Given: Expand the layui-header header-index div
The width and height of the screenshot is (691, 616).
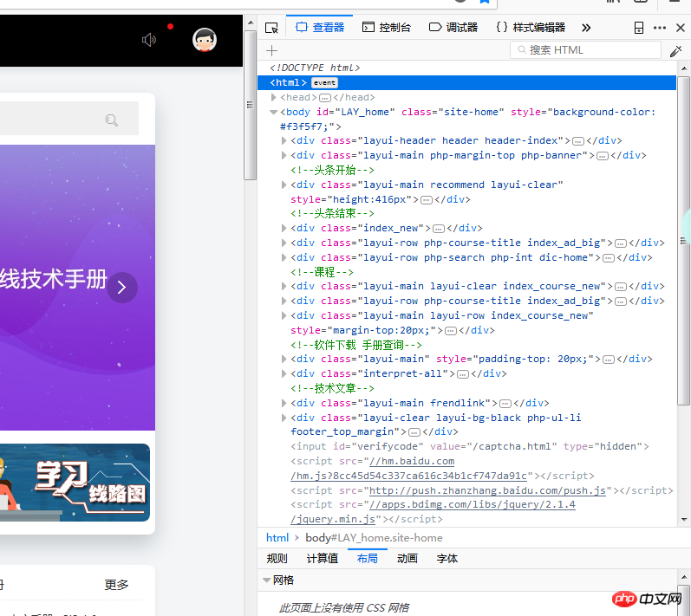Looking at the screenshot, I should click(284, 141).
